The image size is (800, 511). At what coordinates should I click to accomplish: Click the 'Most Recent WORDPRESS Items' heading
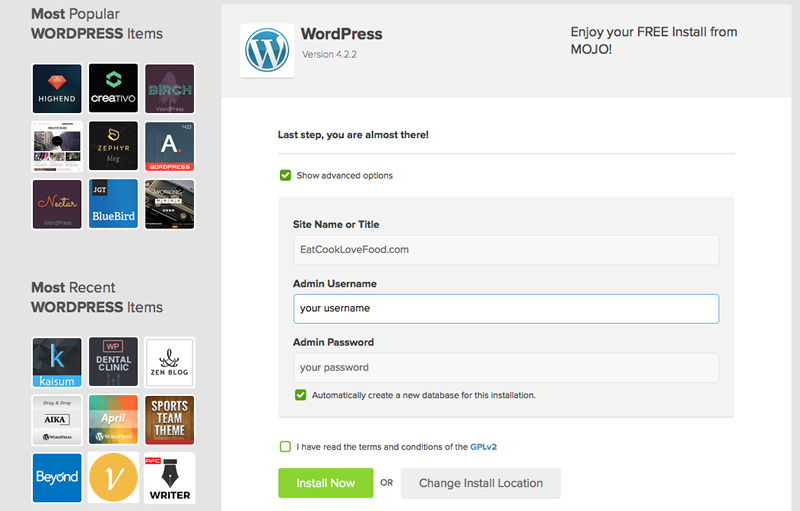97,297
